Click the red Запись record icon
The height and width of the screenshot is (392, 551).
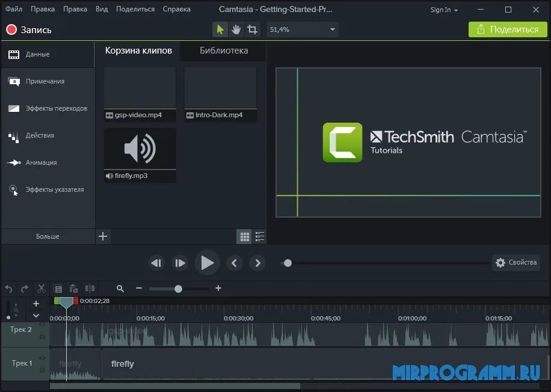11,29
